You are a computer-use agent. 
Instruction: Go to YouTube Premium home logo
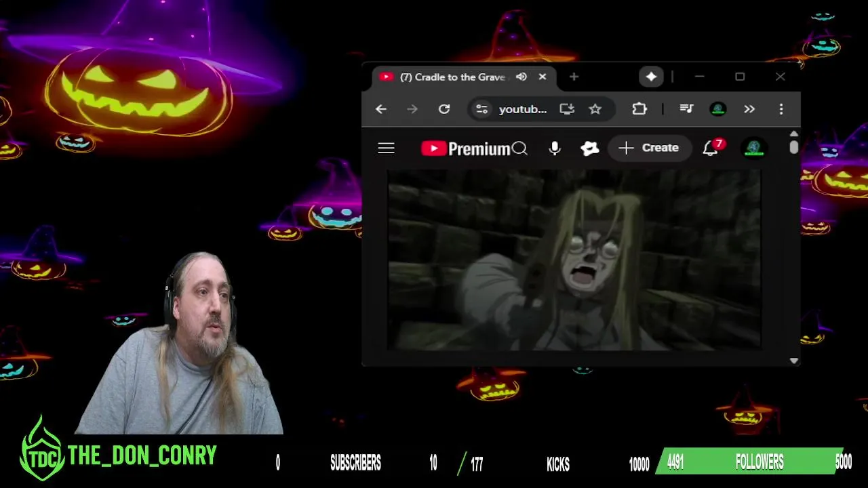coord(465,148)
